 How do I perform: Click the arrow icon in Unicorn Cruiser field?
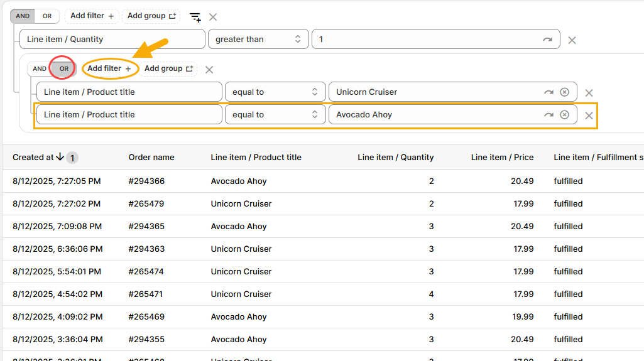[x=548, y=92]
